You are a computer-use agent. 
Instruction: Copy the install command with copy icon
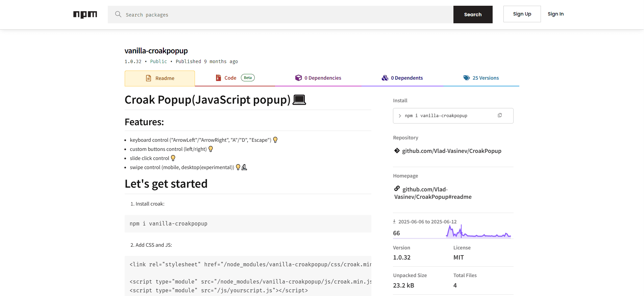click(x=500, y=115)
